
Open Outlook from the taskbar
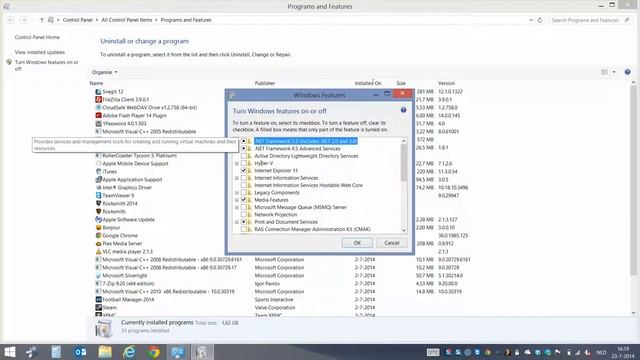pos(80,352)
